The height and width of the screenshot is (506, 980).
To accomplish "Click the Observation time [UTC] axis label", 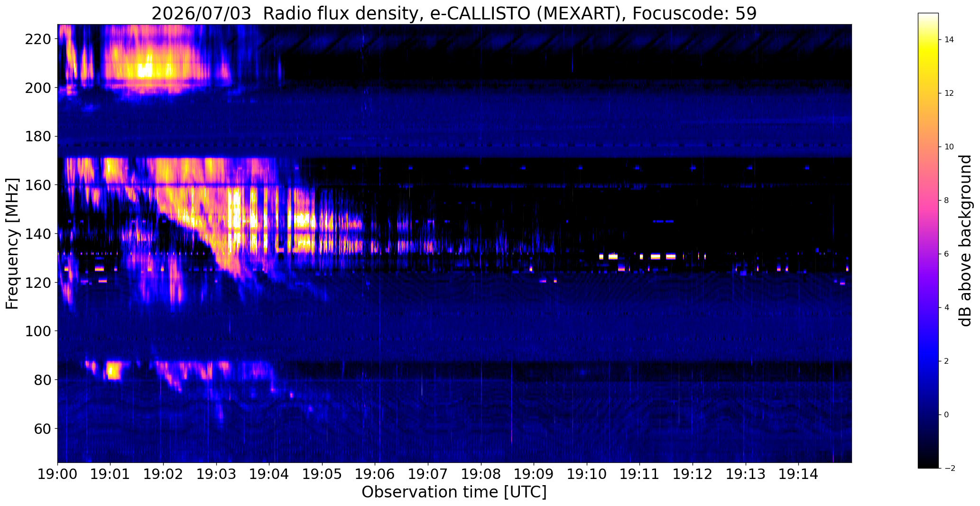I will (454, 492).
